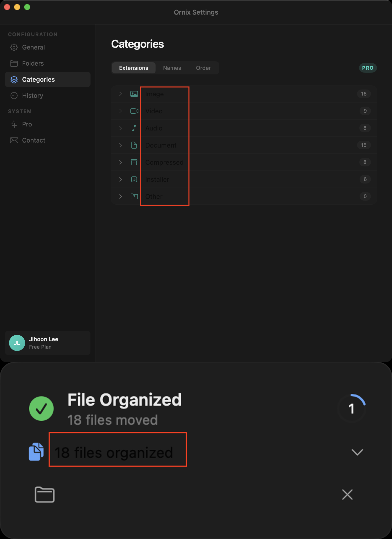Expand the Document category row
The image size is (392, 539).
(x=121, y=145)
